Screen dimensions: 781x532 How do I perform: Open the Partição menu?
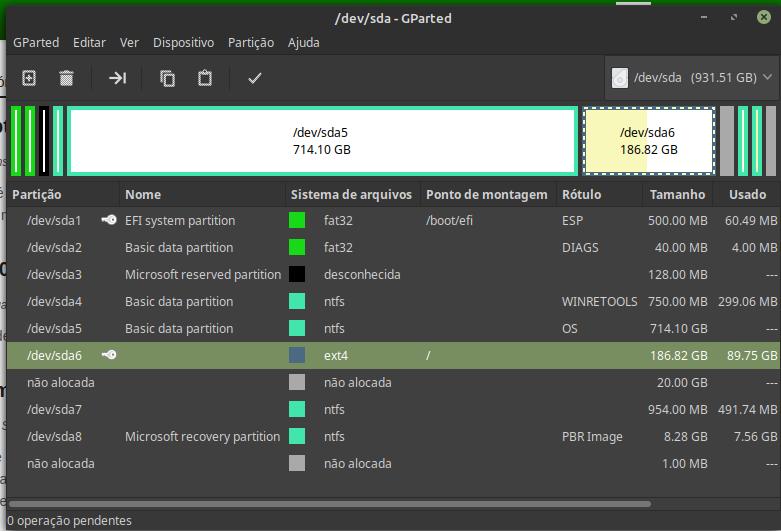[x=251, y=42]
